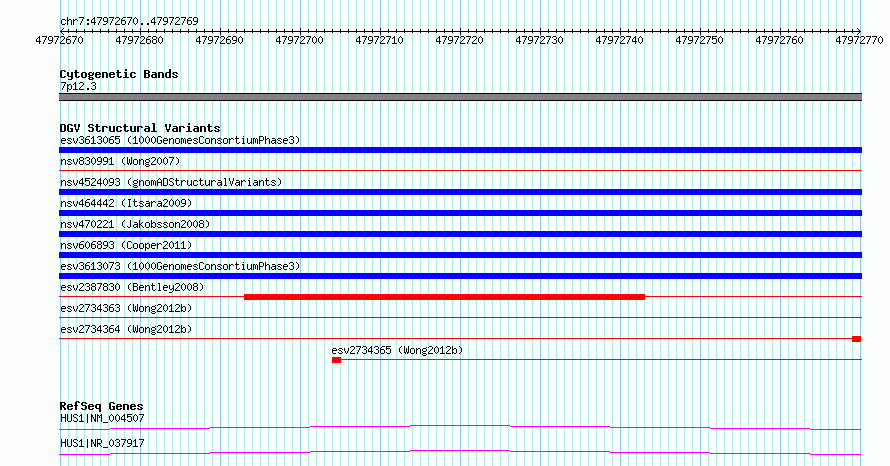Click the 7p12.3 band label

point(78,86)
